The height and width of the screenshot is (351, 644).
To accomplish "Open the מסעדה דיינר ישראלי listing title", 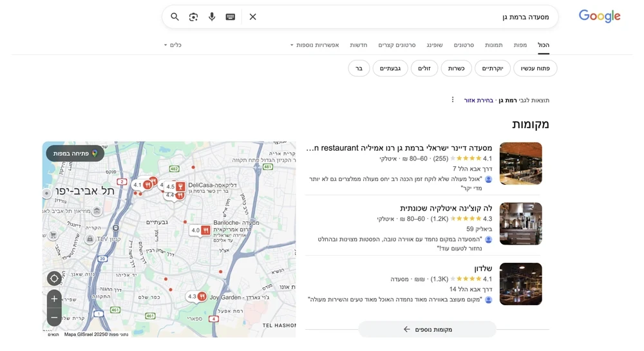I will (x=399, y=147).
